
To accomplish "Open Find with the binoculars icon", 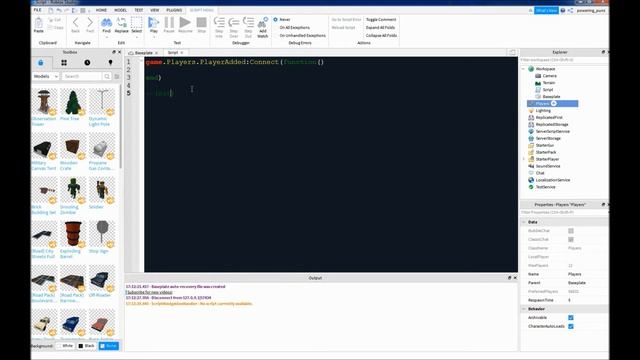I will pos(107,22).
